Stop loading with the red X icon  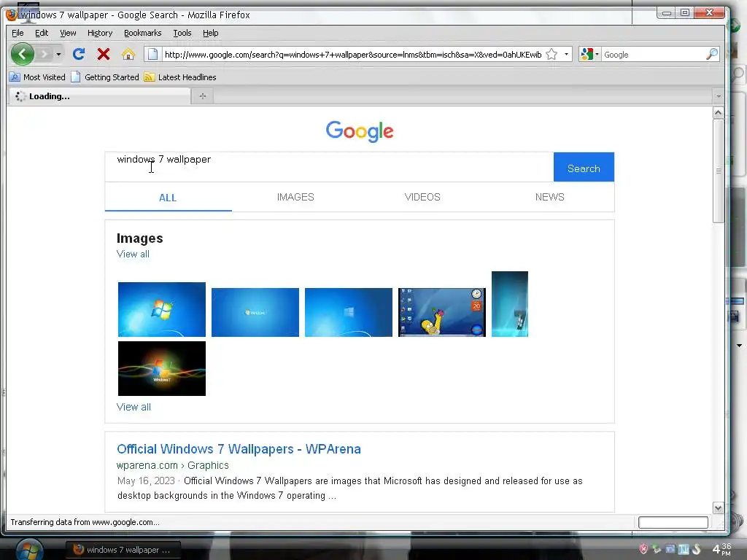point(104,54)
